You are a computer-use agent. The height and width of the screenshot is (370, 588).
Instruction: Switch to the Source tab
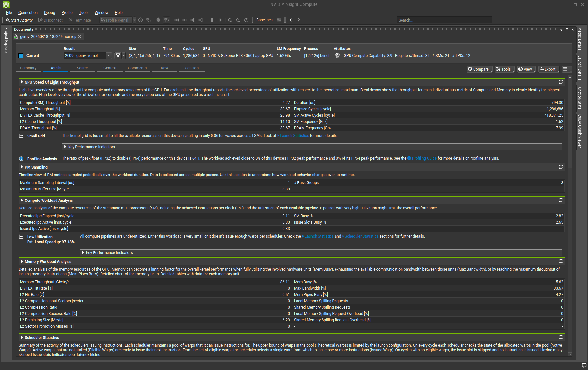(82, 68)
